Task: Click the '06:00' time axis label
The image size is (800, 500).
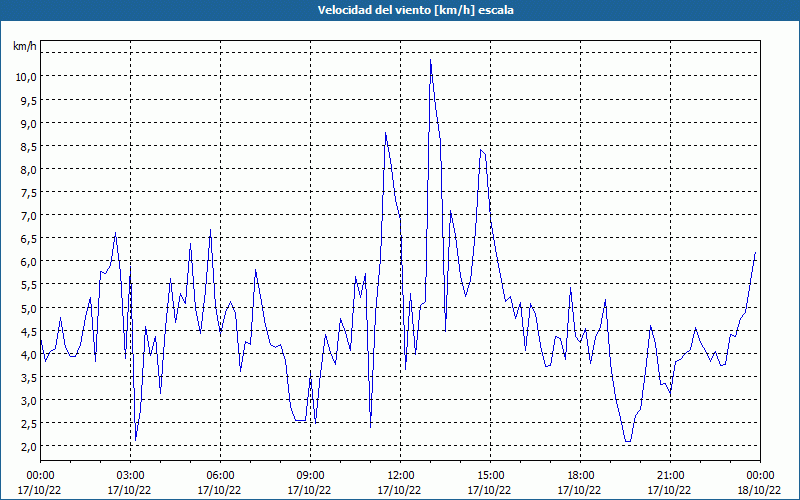Action: coord(220,476)
